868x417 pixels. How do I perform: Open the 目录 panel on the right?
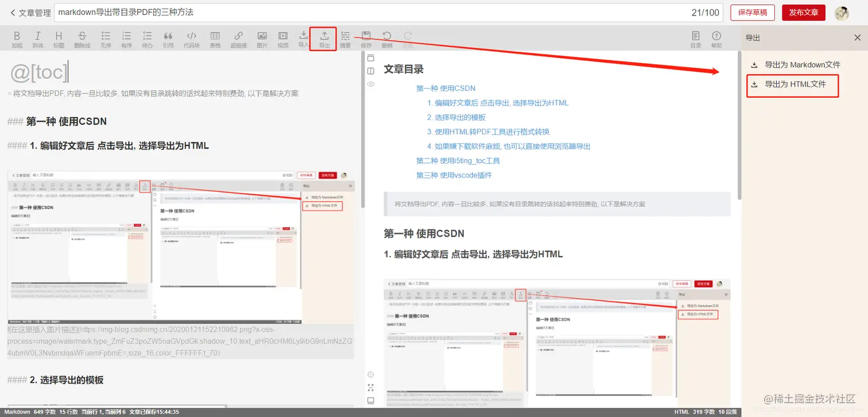(x=695, y=38)
